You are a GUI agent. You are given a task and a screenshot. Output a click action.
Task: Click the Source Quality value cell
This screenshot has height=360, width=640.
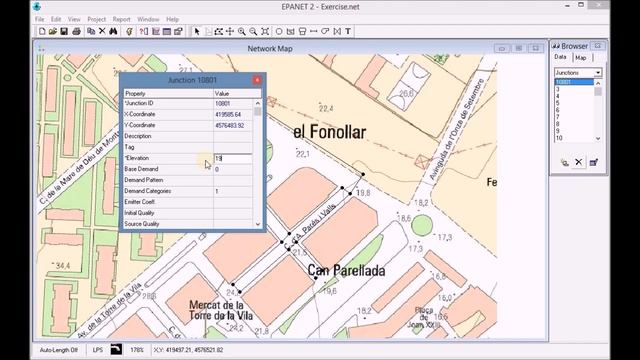[233, 224]
